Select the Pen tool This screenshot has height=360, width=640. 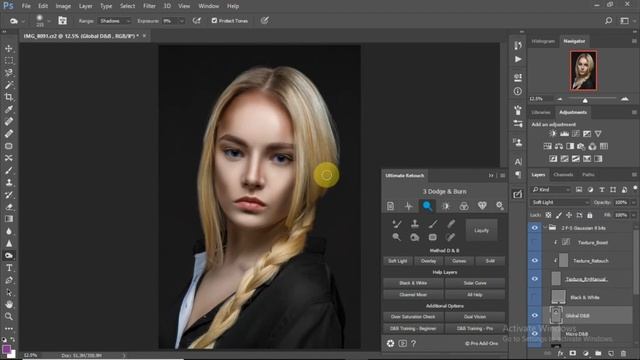(9, 280)
